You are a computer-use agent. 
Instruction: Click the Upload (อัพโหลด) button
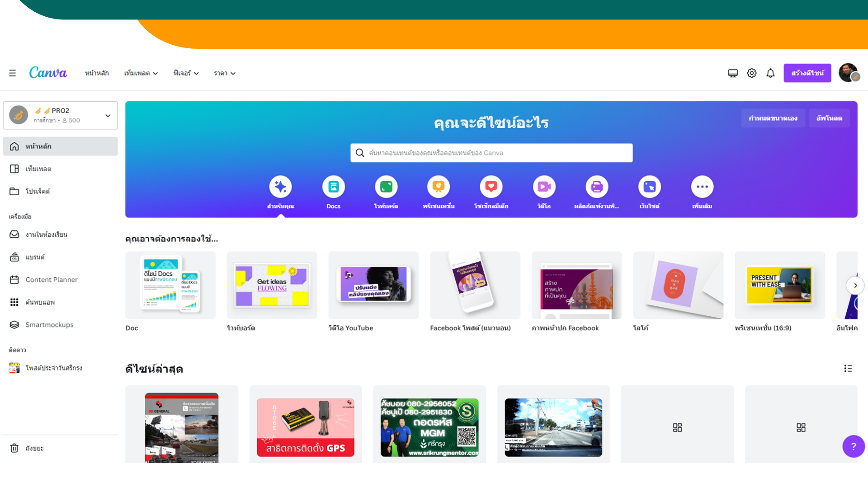(829, 118)
